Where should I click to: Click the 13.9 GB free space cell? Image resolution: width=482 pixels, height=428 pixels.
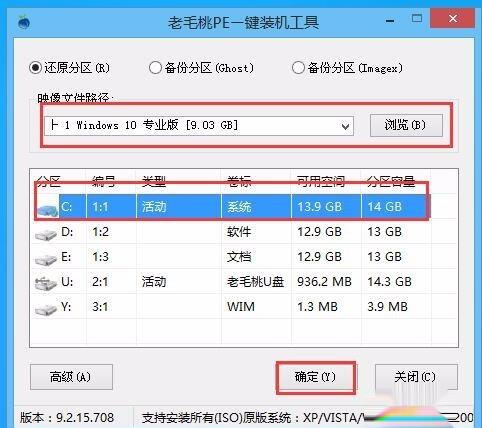point(319,207)
